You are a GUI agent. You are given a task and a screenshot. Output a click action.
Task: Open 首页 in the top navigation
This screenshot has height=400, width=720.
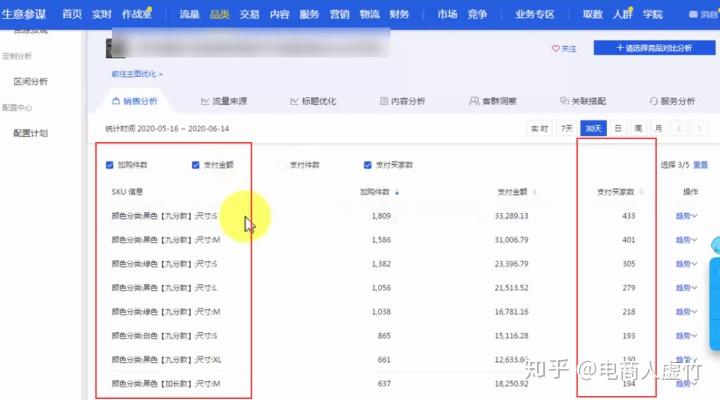click(72, 14)
